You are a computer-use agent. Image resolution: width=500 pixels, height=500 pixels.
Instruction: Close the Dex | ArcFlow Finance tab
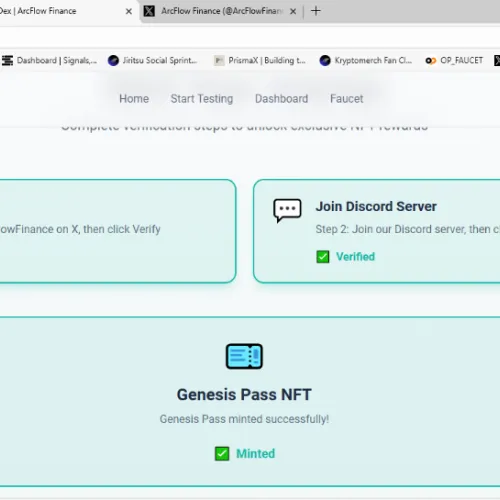click(x=129, y=12)
